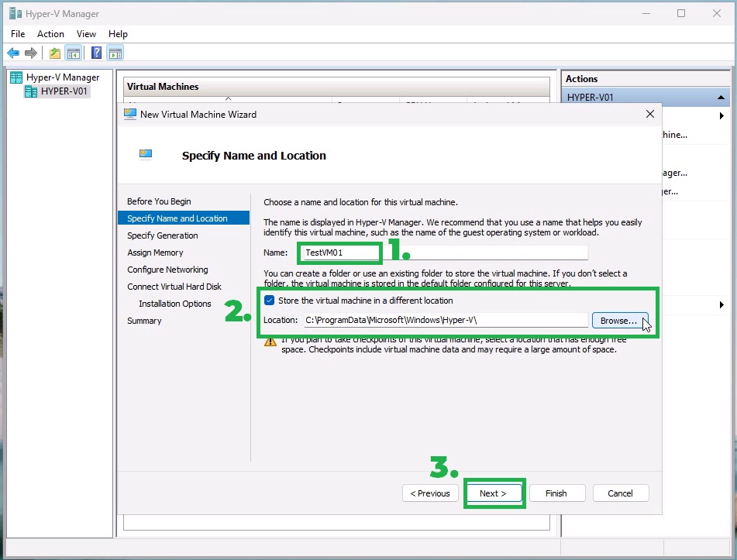Select the HYPER-V01 server node

pos(64,91)
